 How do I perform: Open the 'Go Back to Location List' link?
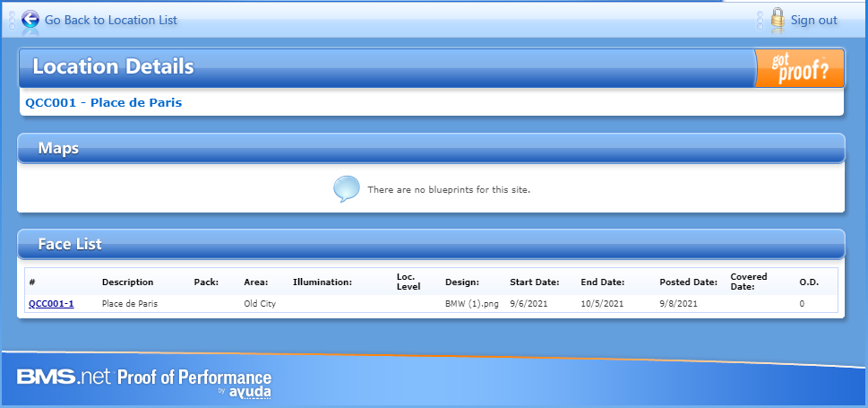[x=111, y=20]
